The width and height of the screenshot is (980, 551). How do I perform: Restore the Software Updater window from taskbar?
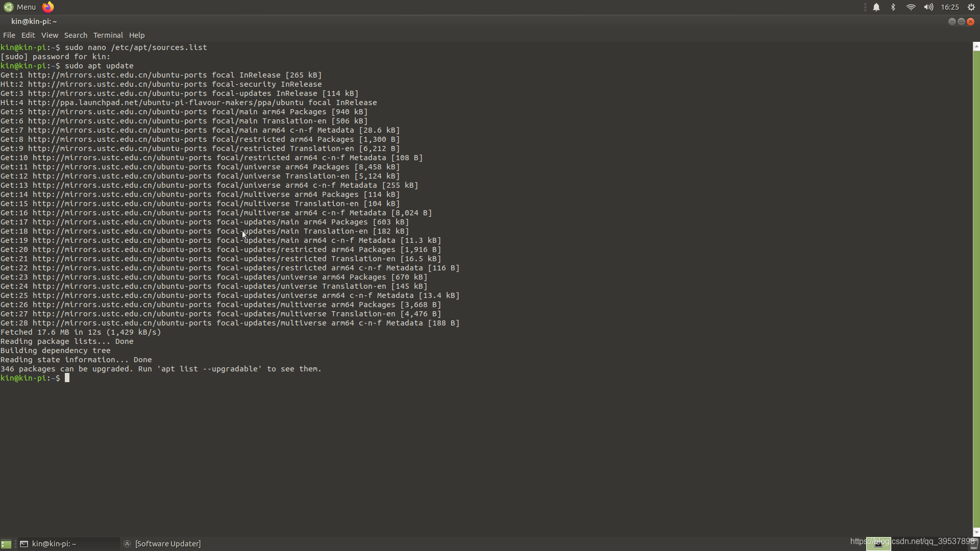[167, 544]
